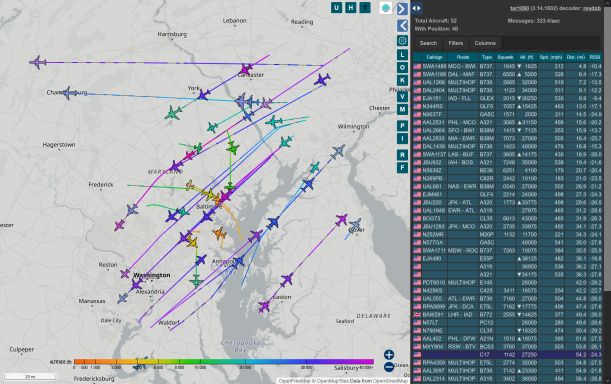611x384 pixels.
Task: Sort table by Callsign column header
Action: tap(434, 57)
